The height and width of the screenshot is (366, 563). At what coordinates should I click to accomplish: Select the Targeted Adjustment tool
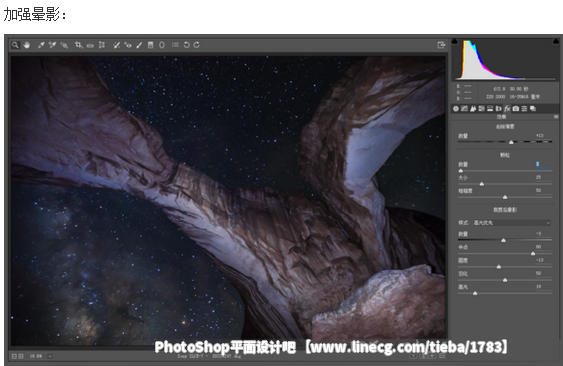[64, 45]
